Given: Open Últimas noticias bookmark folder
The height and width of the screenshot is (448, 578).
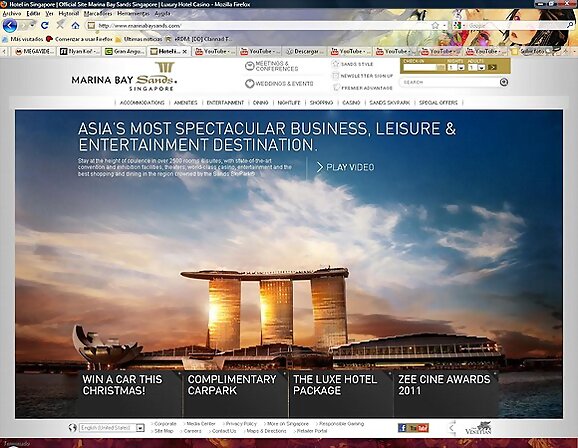Looking at the screenshot, I should point(139,39).
